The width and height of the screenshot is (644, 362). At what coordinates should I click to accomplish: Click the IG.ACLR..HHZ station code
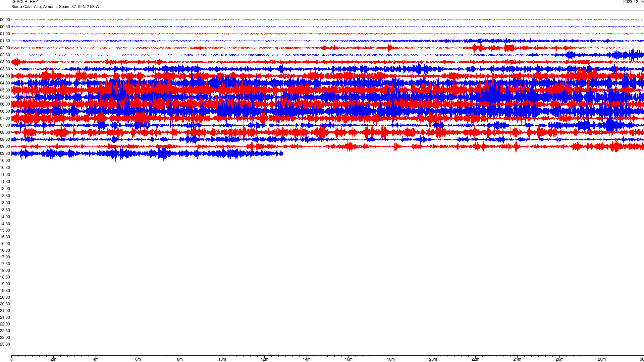[x=24, y=2]
